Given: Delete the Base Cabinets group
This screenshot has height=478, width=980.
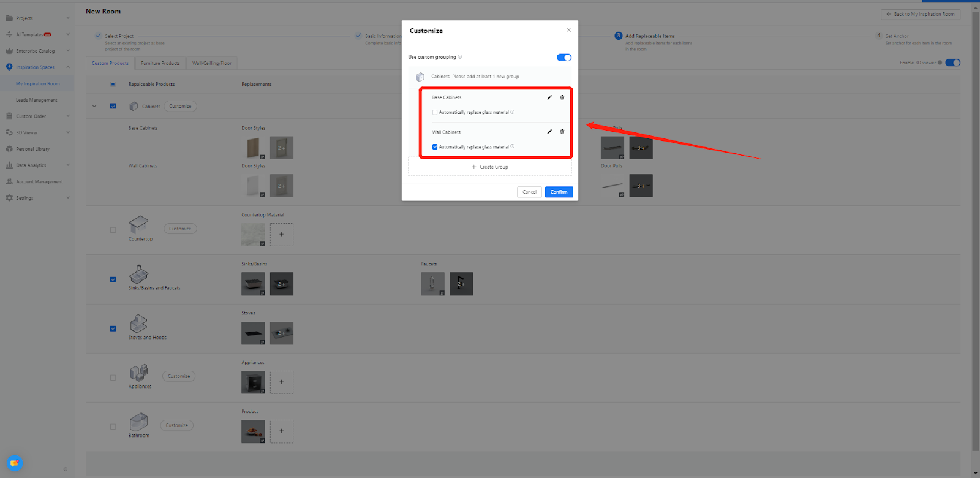Looking at the screenshot, I should (562, 97).
